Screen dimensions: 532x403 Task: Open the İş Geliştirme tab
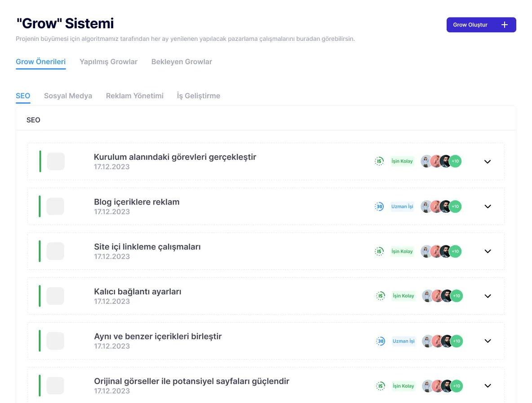[199, 96]
